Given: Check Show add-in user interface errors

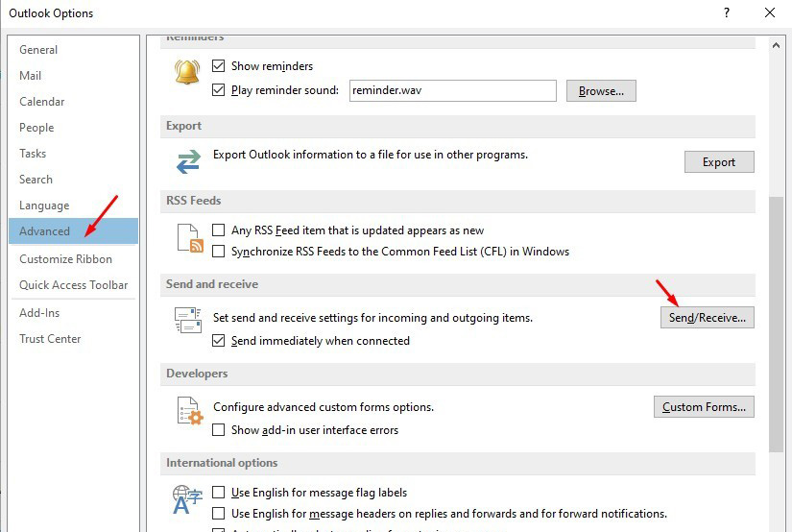Looking at the screenshot, I should [219, 430].
